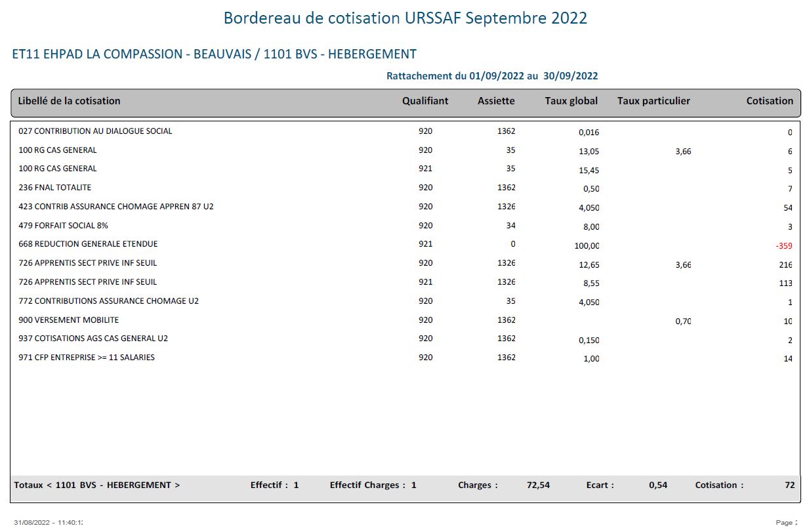Select the Taux global column header

(x=571, y=101)
